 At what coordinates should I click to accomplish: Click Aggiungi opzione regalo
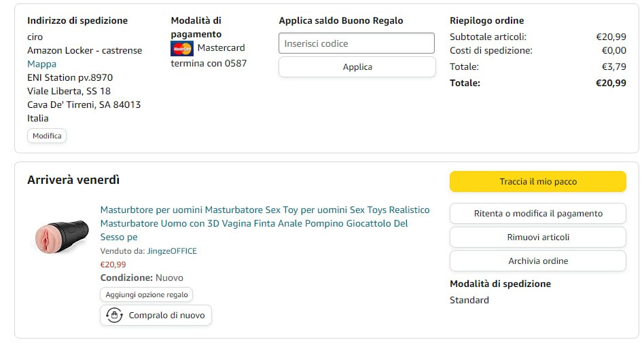coord(147,294)
